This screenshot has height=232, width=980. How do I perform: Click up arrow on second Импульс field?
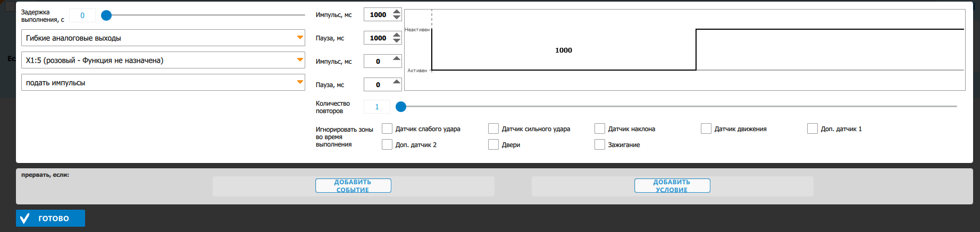397,58
